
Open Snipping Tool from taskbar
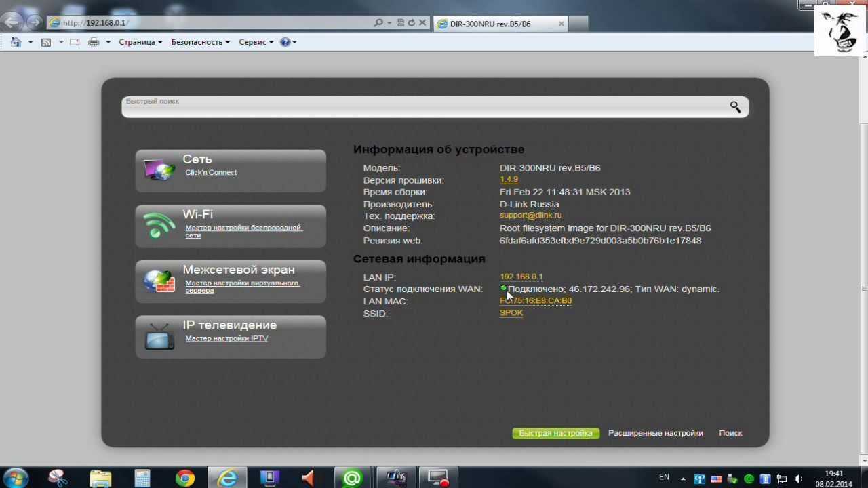click(58, 478)
